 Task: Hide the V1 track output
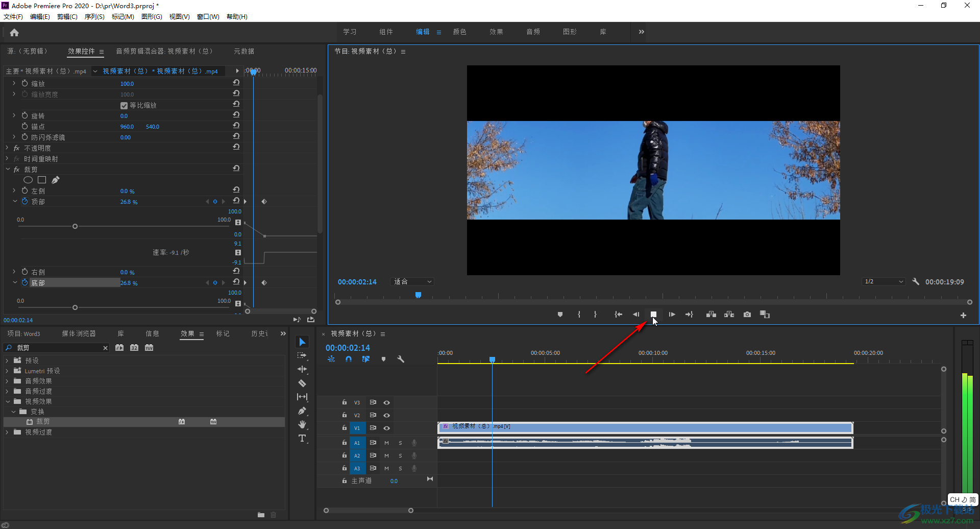pos(386,428)
